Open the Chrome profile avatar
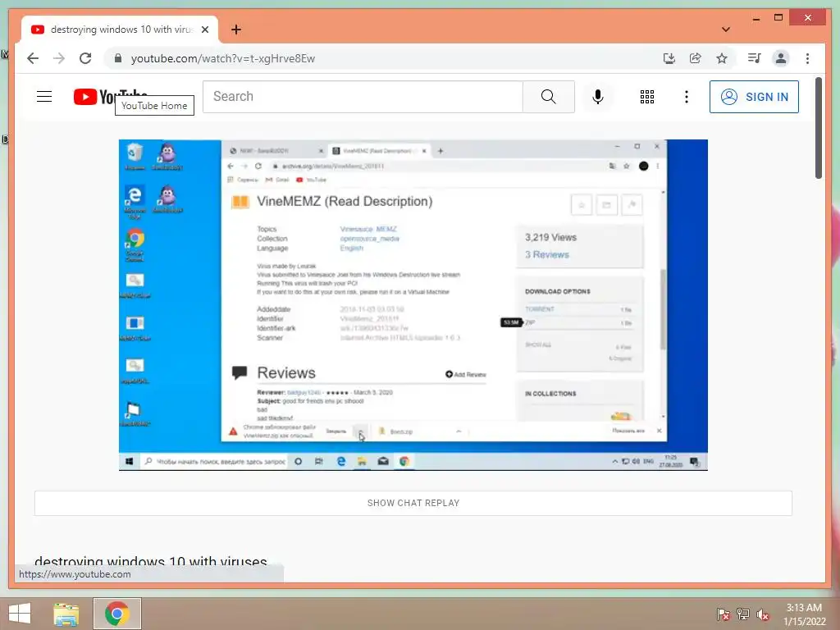 pyautogui.click(x=781, y=58)
